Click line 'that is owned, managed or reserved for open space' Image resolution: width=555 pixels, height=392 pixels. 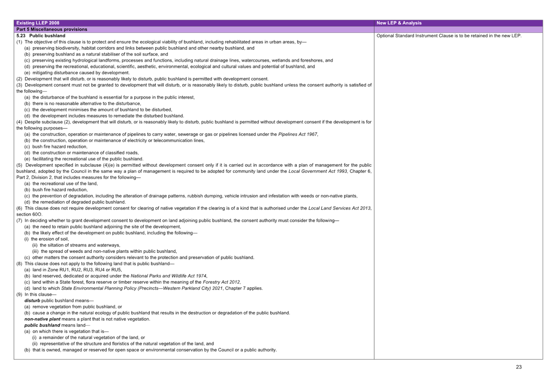(151, 350)
